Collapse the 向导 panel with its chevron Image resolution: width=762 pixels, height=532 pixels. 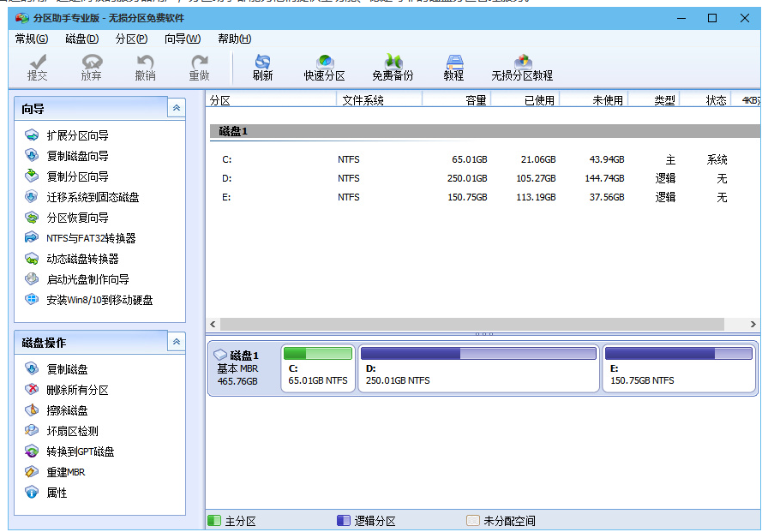177,108
